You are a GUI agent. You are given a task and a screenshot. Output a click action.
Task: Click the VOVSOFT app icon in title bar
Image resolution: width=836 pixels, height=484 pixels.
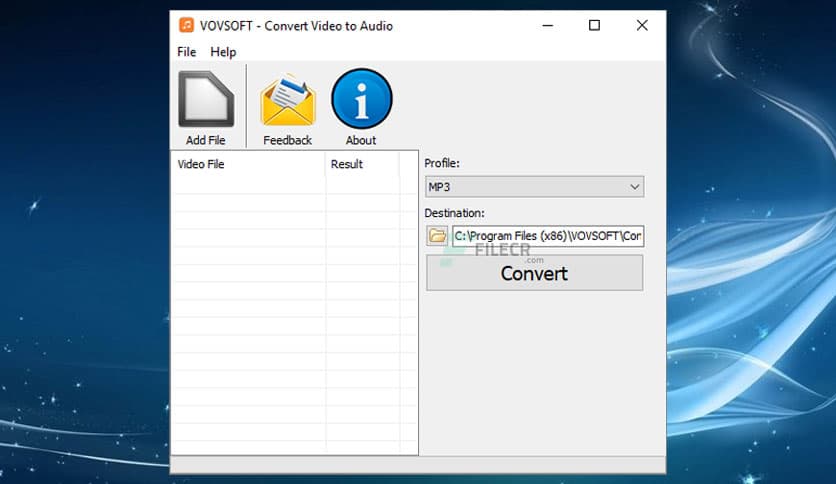point(186,25)
